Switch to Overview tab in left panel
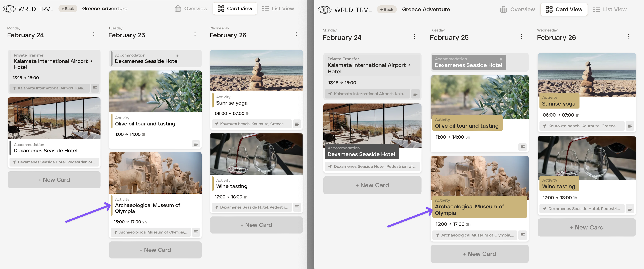This screenshot has width=644, height=269. [x=191, y=9]
